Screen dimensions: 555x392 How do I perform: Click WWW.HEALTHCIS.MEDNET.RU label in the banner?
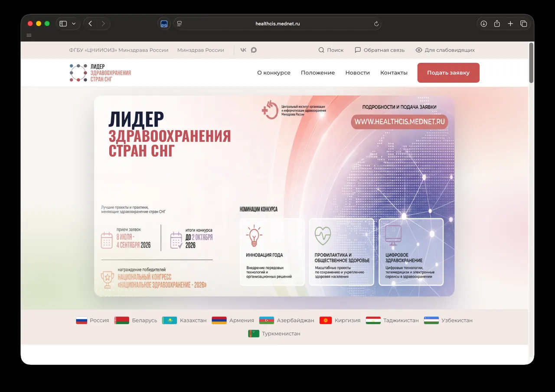pos(400,122)
